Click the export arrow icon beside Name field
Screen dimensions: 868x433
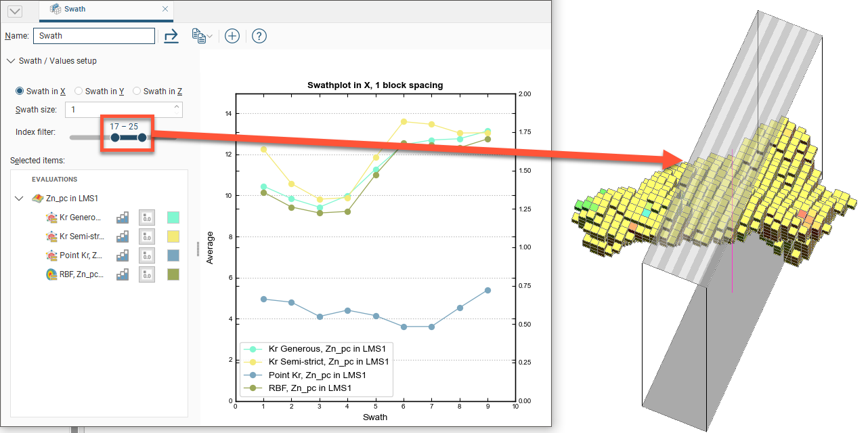tap(171, 36)
